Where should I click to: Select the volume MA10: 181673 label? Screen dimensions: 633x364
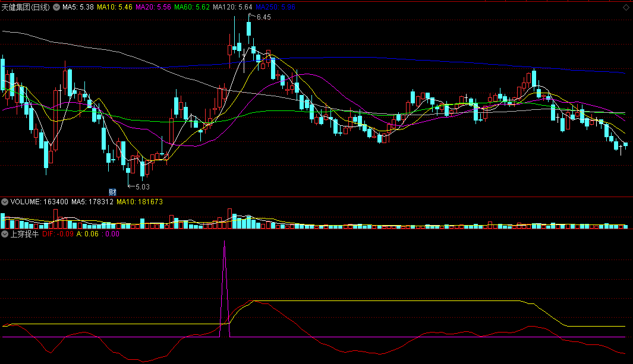coord(140,202)
